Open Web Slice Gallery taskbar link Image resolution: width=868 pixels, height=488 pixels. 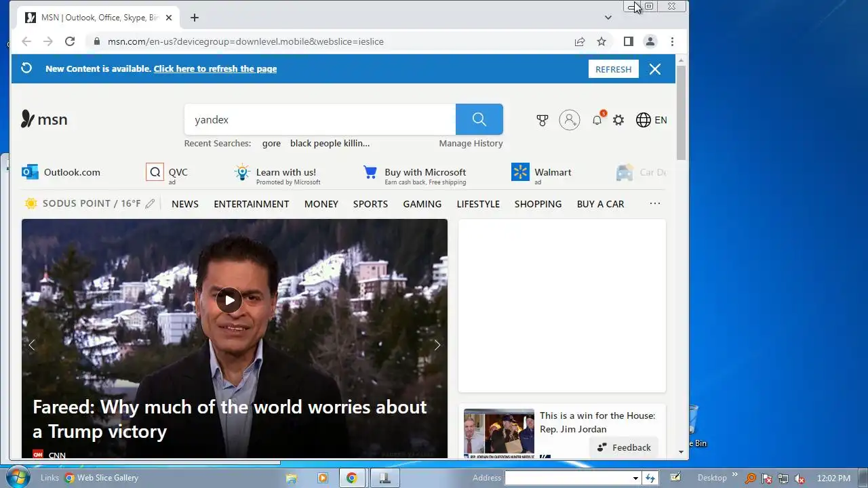102,478
